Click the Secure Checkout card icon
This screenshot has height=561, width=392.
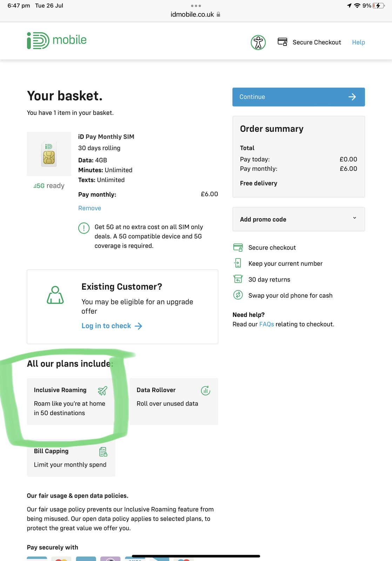(x=282, y=42)
